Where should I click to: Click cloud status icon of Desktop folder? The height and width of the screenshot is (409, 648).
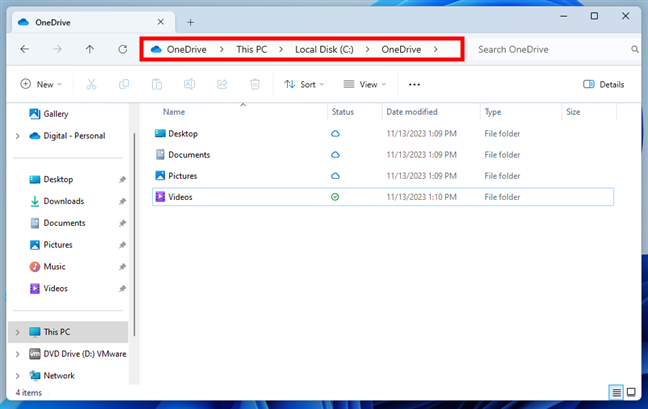pos(335,133)
